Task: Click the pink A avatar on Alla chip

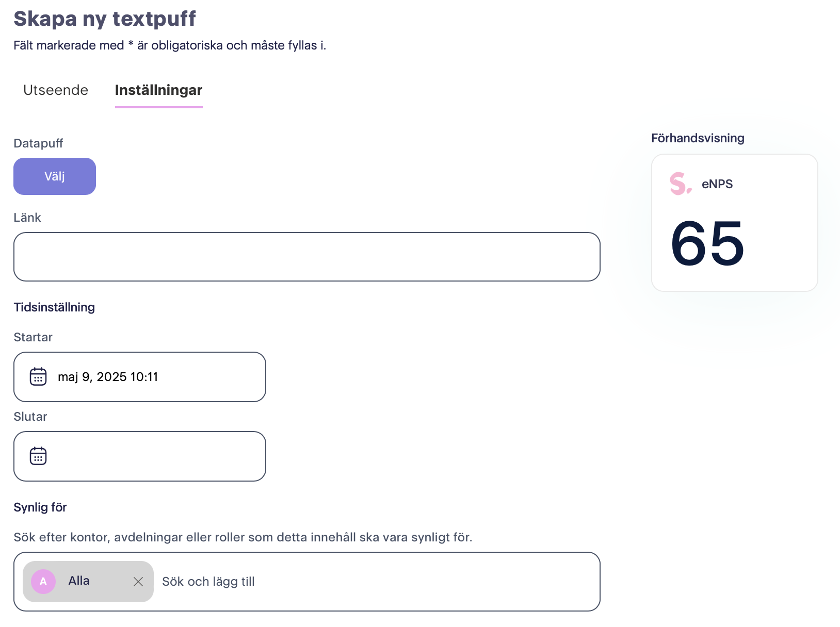Action: pos(43,582)
